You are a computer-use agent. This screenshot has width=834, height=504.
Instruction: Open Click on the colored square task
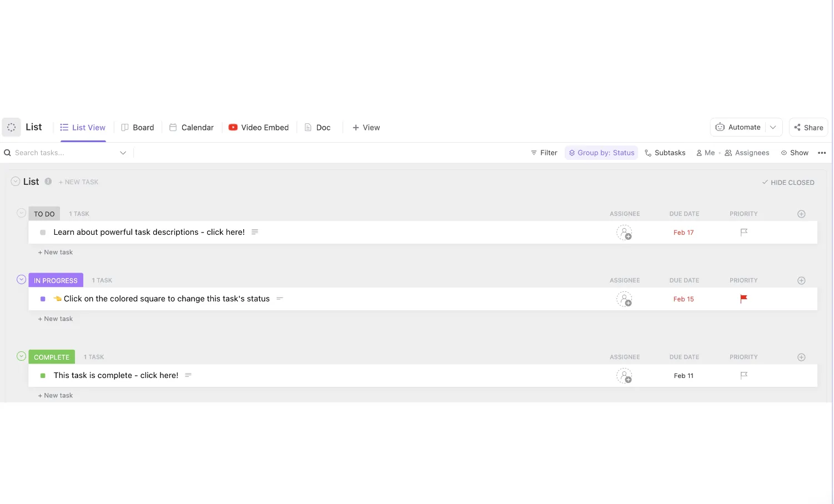(167, 299)
